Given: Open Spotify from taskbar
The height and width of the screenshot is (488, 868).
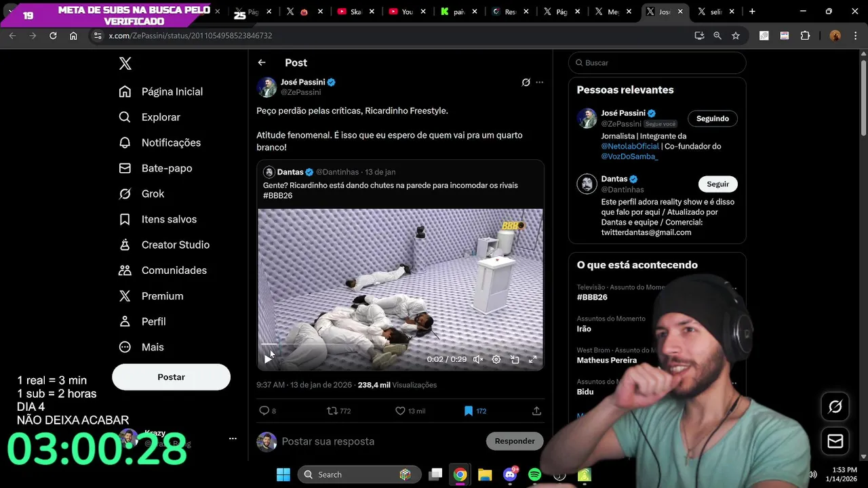Looking at the screenshot, I should (534, 474).
